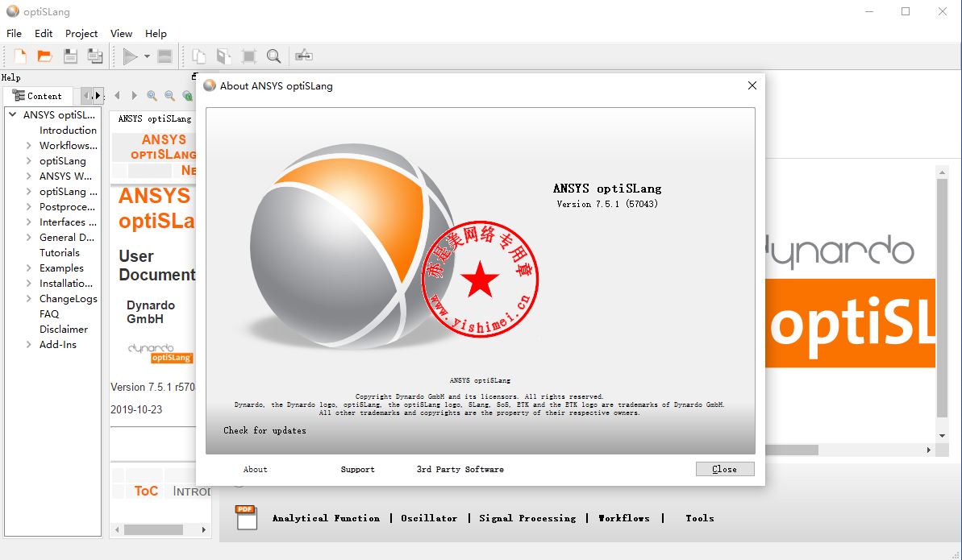Expand the Examples tree node
This screenshot has height=560, width=962.
coord(28,268)
